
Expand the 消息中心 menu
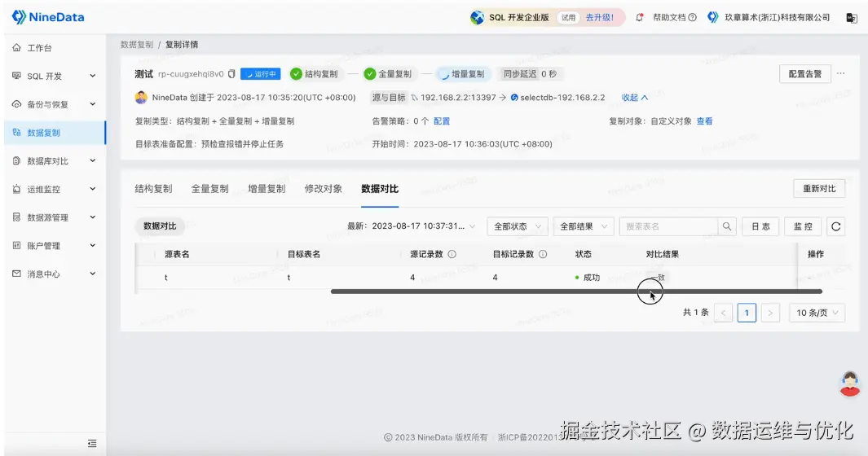pos(92,274)
